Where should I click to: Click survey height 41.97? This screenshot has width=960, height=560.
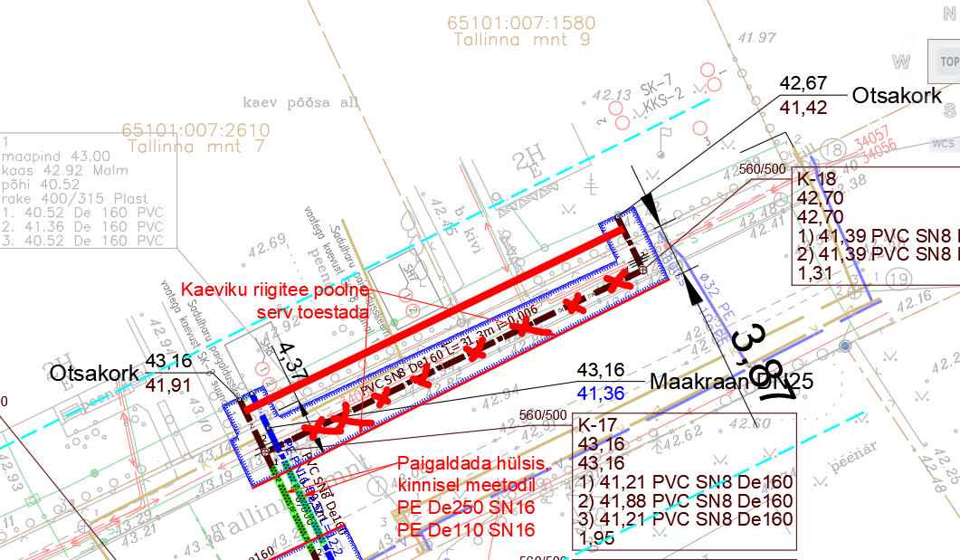coord(757,38)
